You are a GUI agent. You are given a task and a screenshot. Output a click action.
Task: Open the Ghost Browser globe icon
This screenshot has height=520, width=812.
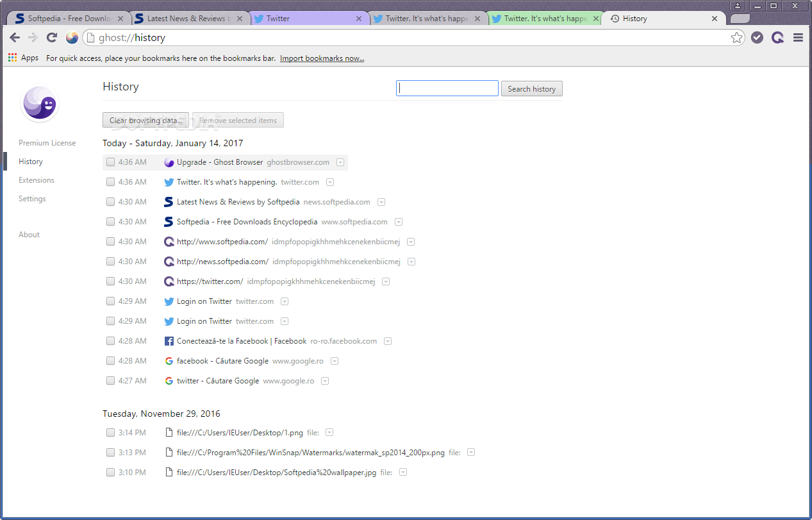point(72,38)
